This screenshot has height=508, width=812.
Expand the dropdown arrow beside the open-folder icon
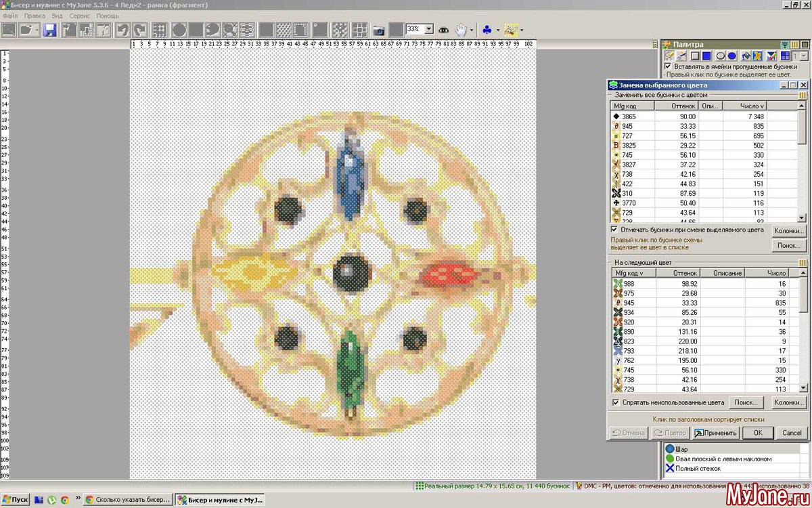pyautogui.click(x=36, y=30)
